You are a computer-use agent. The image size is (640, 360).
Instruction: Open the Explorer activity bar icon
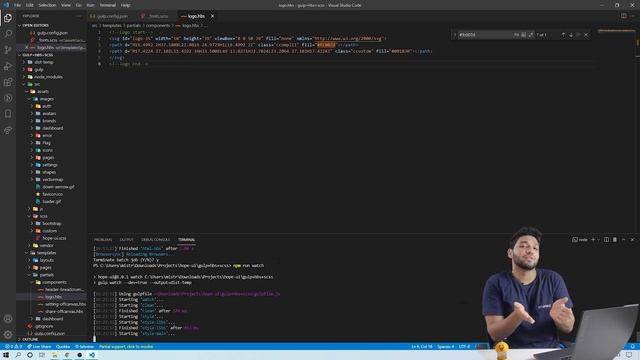8,18
